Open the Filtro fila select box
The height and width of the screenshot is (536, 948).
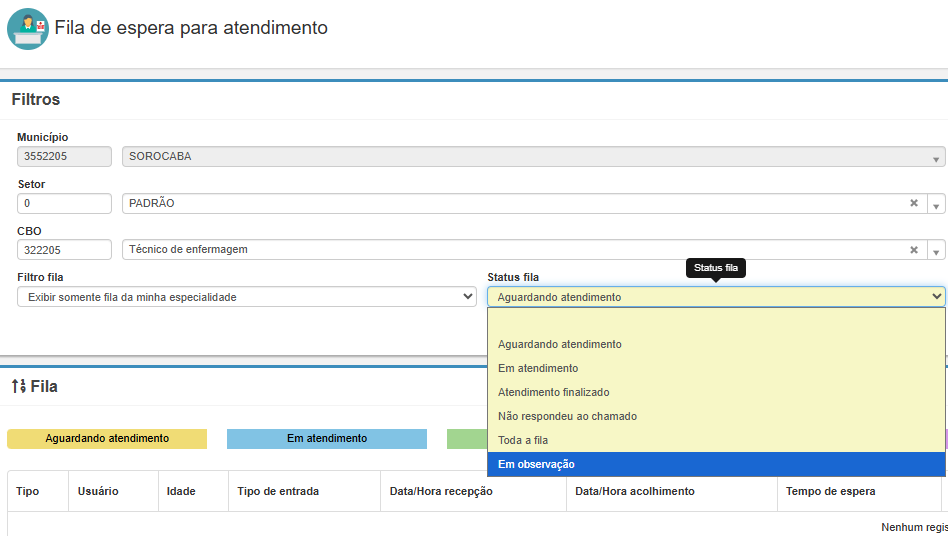(246, 297)
